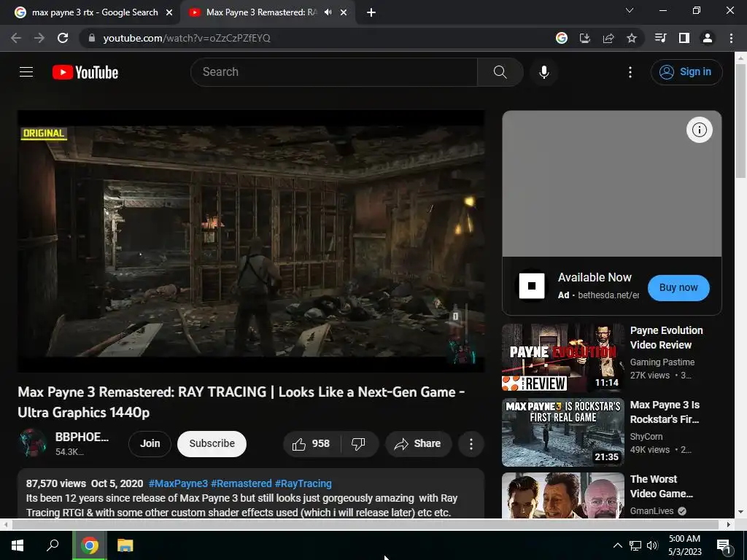Image resolution: width=747 pixels, height=560 pixels.
Task: Click the Sign in button
Action: (686, 72)
